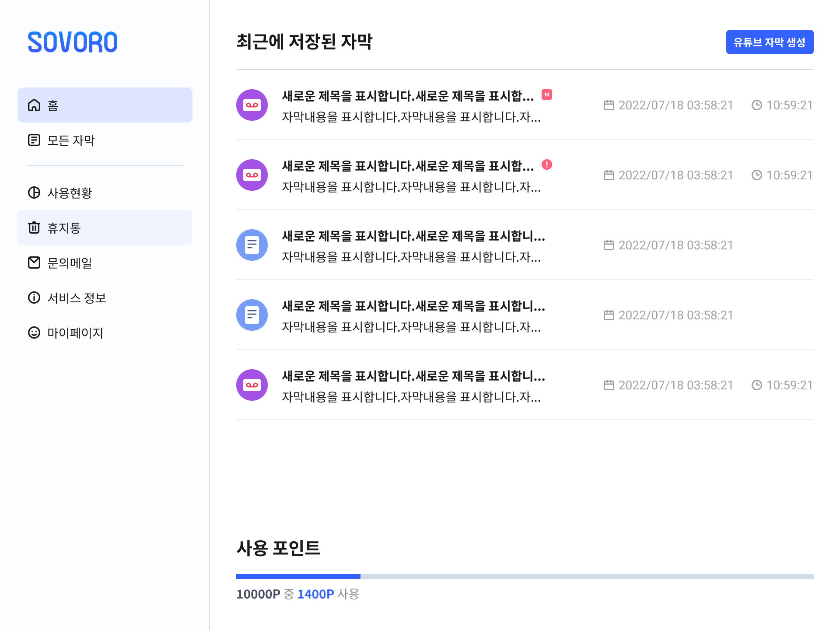Select 휴지통 in the sidebar
Image resolution: width=840 pixels, height=630 pixels.
coord(64,228)
